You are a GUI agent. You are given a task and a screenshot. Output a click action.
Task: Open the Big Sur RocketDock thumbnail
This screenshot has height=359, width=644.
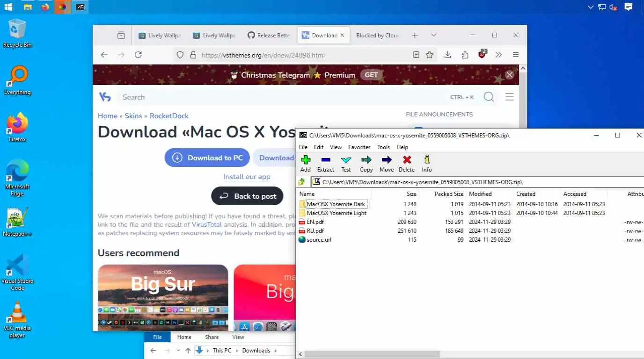click(163, 298)
